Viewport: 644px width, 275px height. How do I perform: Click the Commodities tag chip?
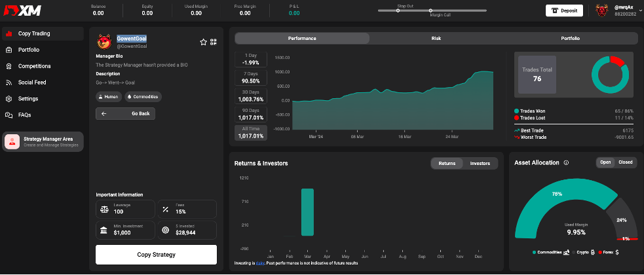(143, 97)
